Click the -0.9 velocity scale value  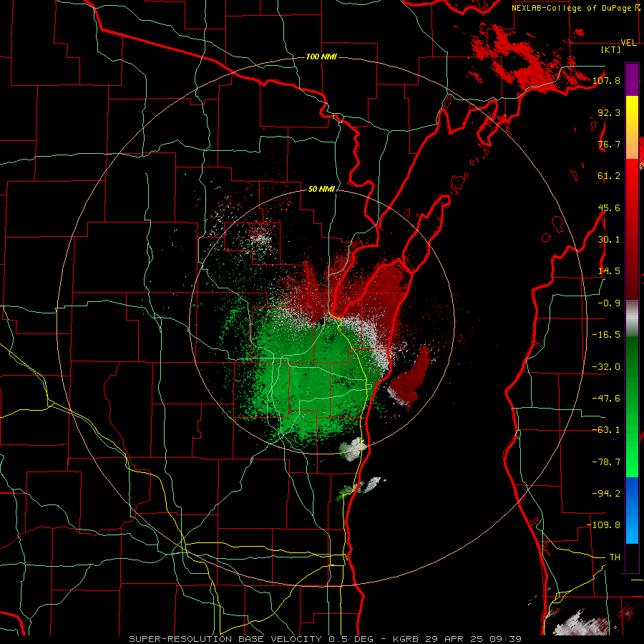click(x=609, y=303)
